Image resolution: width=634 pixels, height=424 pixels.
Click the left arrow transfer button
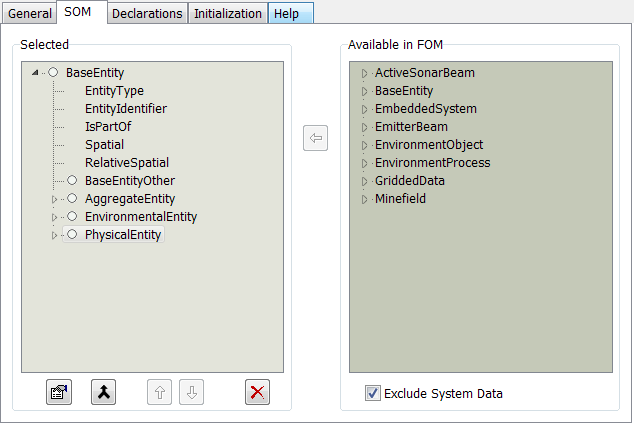click(x=315, y=138)
